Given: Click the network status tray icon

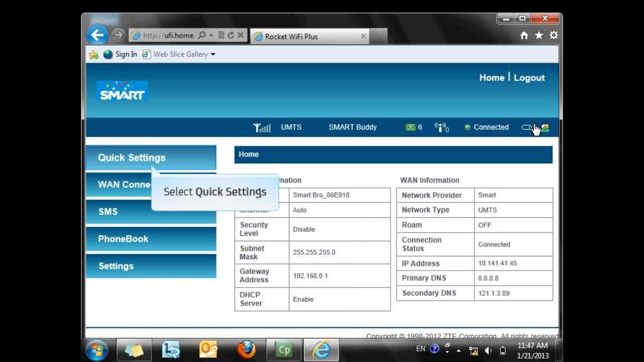Looking at the screenshot, I should click(473, 351).
